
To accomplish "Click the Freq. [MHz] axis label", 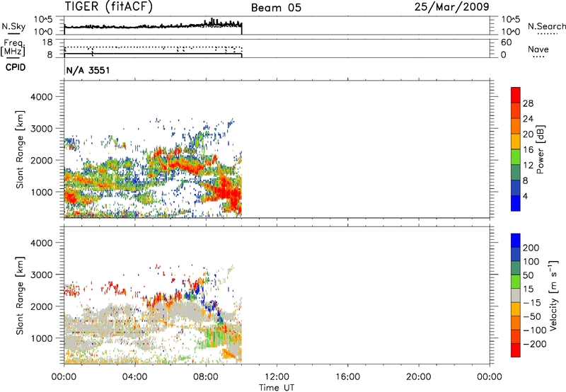I will (13, 47).
